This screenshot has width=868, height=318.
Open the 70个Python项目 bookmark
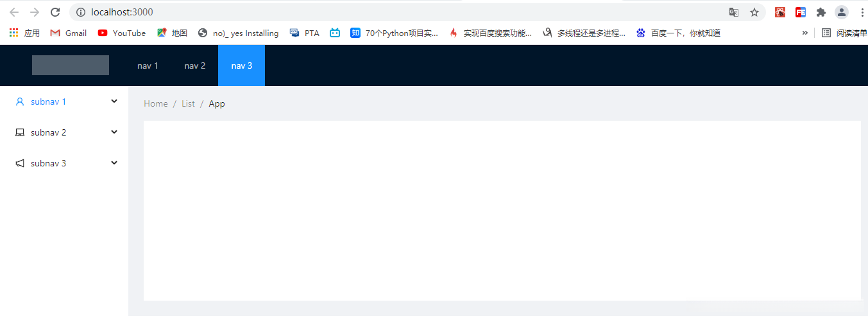pos(395,33)
